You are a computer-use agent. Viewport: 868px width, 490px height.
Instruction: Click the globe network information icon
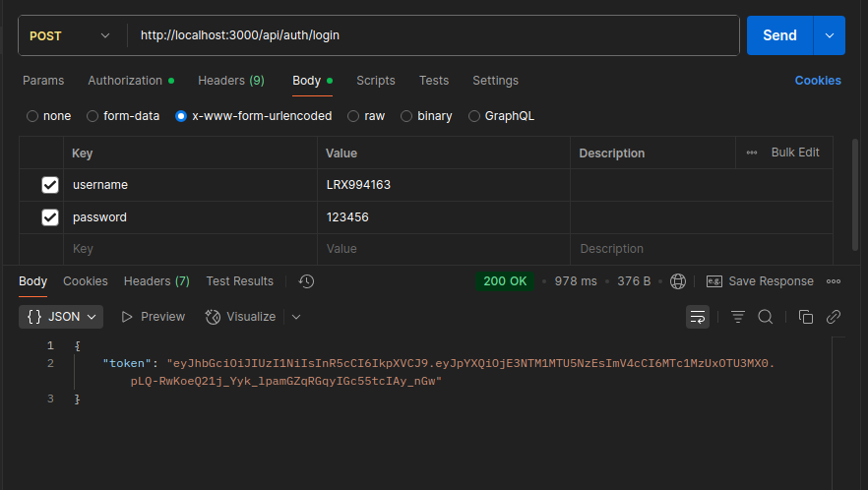pyautogui.click(x=678, y=281)
